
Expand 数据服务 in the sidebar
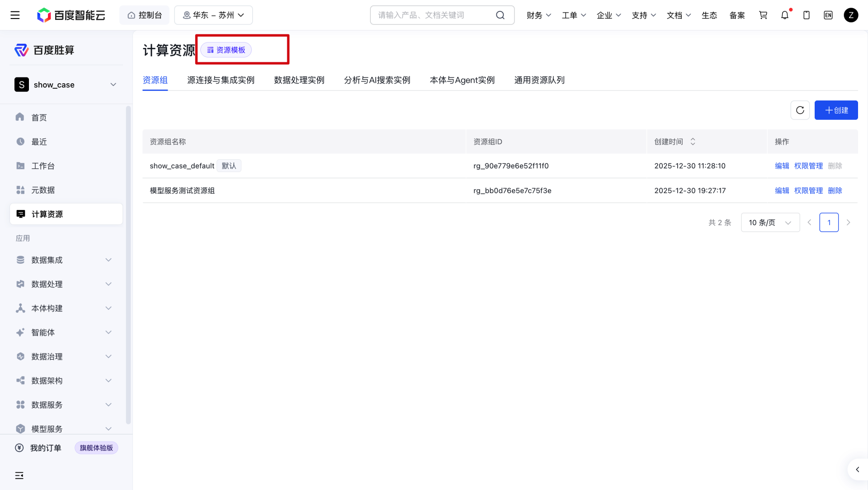(x=66, y=405)
